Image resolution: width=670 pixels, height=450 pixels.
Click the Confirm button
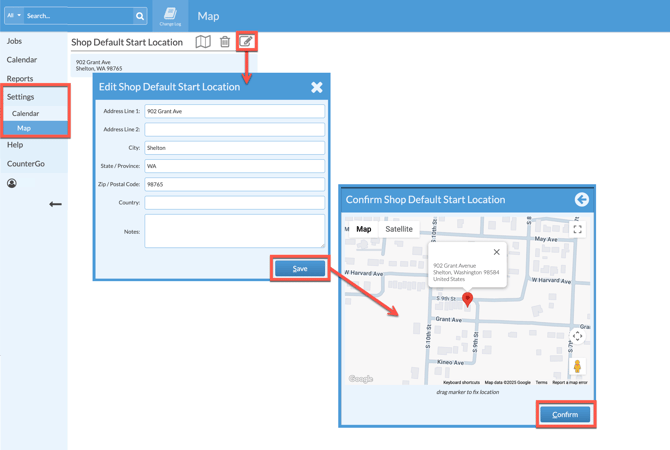point(565,415)
